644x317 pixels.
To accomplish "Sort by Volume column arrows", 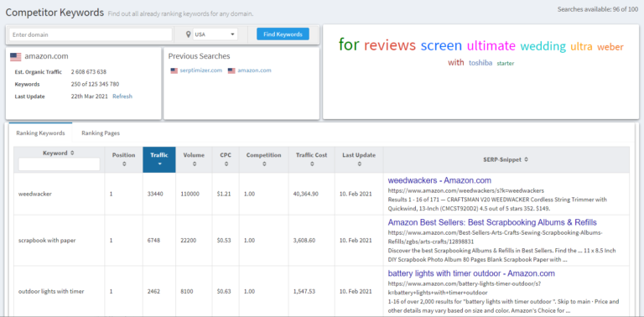I will point(194,164).
